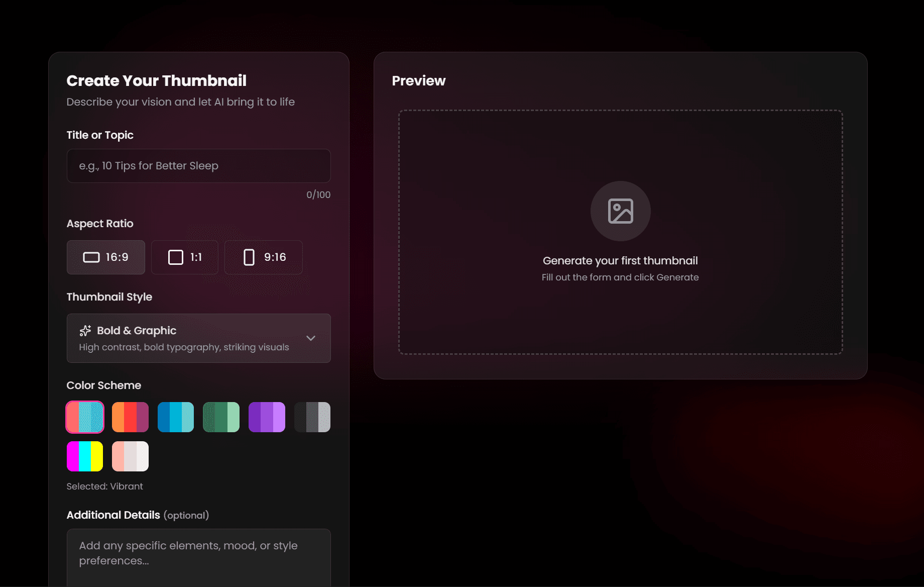Click the landscape rectangle icon for 16:9

tap(91, 257)
